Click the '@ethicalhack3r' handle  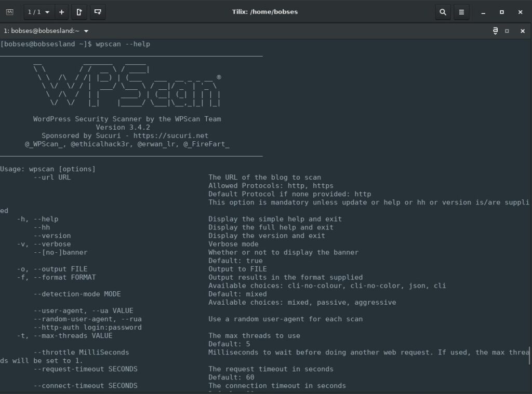(x=100, y=144)
